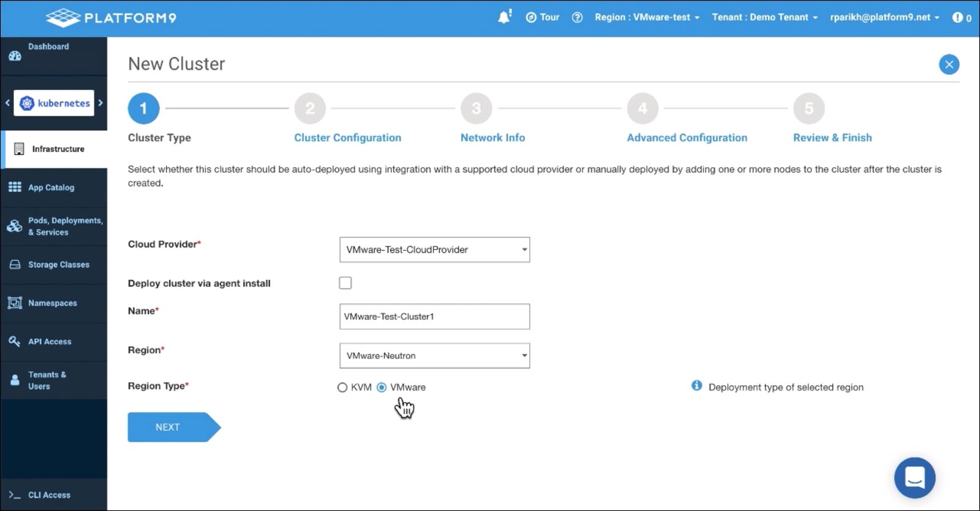Screen dimensions: 980x511
Task: Click the NEXT button
Action: 174,427
